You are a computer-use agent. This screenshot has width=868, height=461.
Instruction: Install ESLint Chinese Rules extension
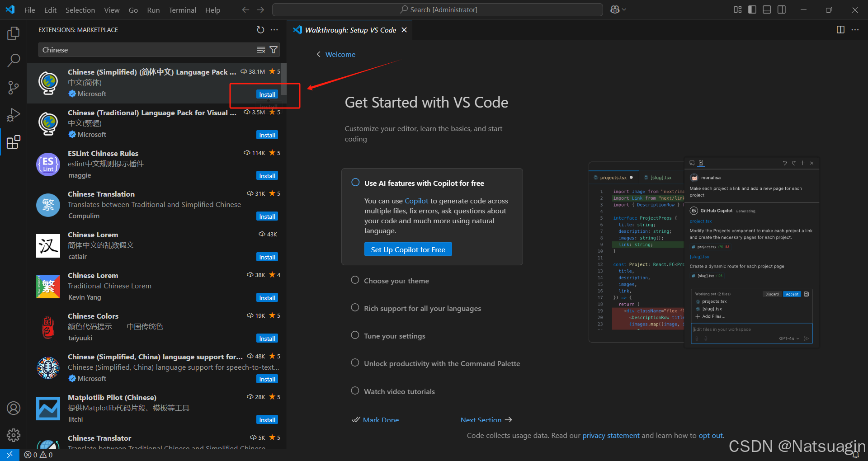[267, 176]
